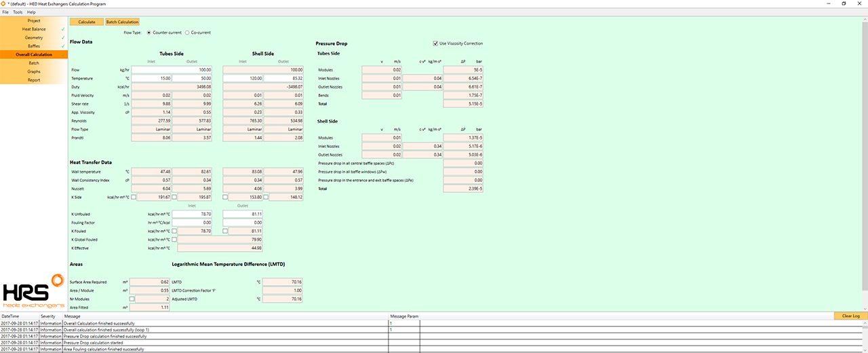Click shell side outlet Temperature field 85.32
Image resolution: width=868 pixels, height=353 pixels.
(x=283, y=78)
